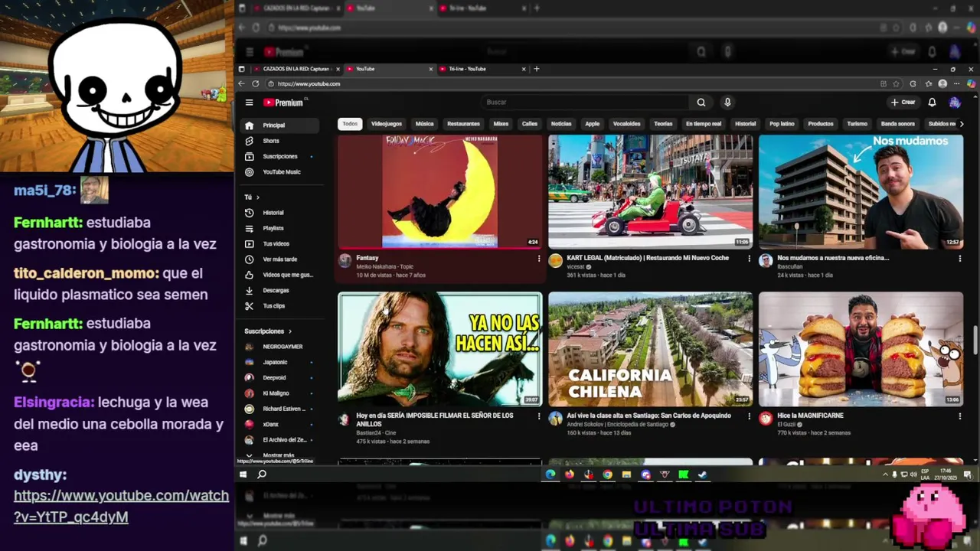Click the Crear button
The height and width of the screenshot is (551, 980).
tap(903, 102)
